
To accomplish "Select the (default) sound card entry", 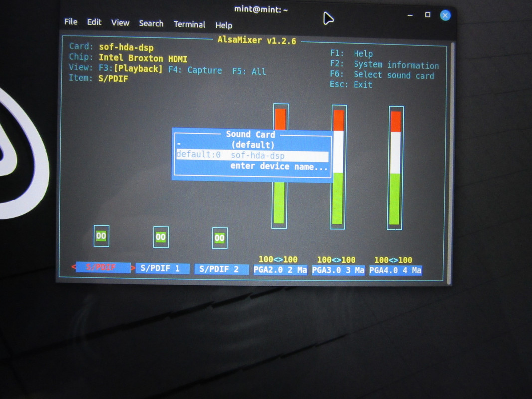I will click(253, 145).
